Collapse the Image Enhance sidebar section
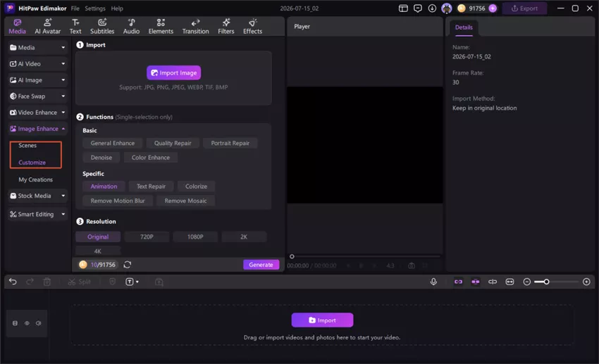This screenshot has width=599, height=364. point(37,129)
